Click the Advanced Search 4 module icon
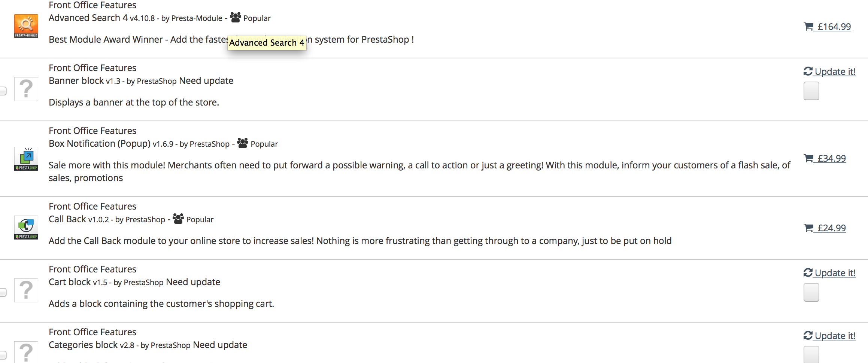This screenshot has height=363, width=868. point(26,26)
